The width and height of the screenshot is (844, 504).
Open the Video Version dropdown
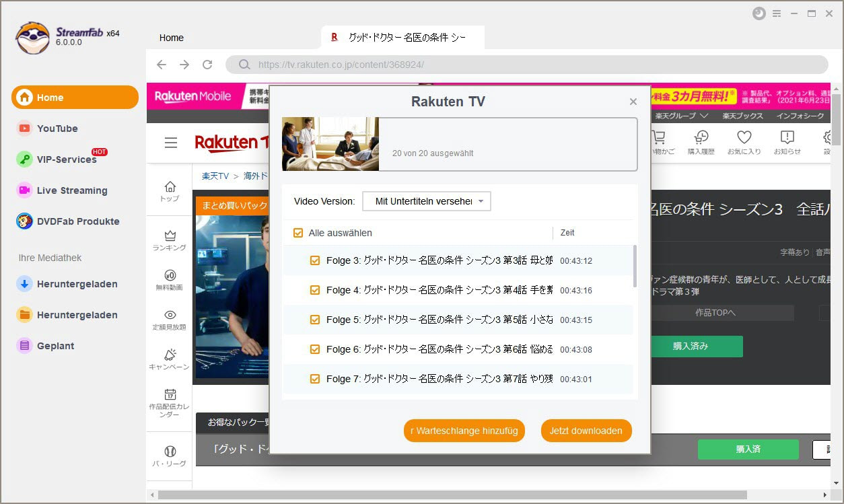pyautogui.click(x=427, y=201)
